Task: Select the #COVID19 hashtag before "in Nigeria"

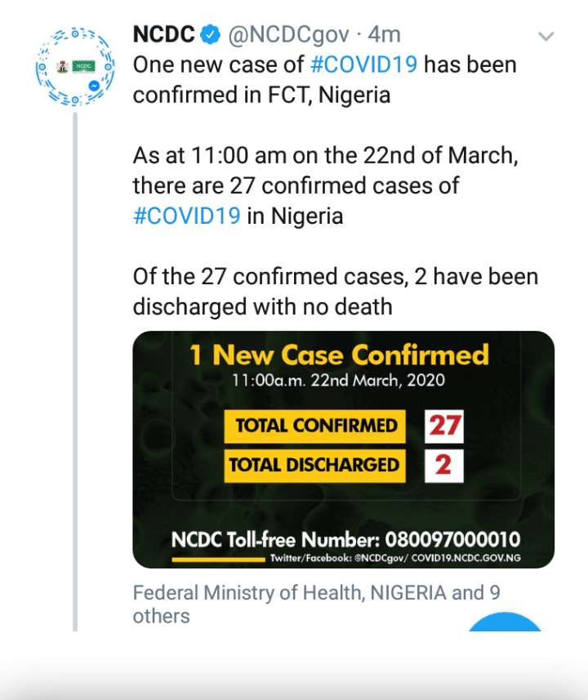Action: tap(186, 216)
